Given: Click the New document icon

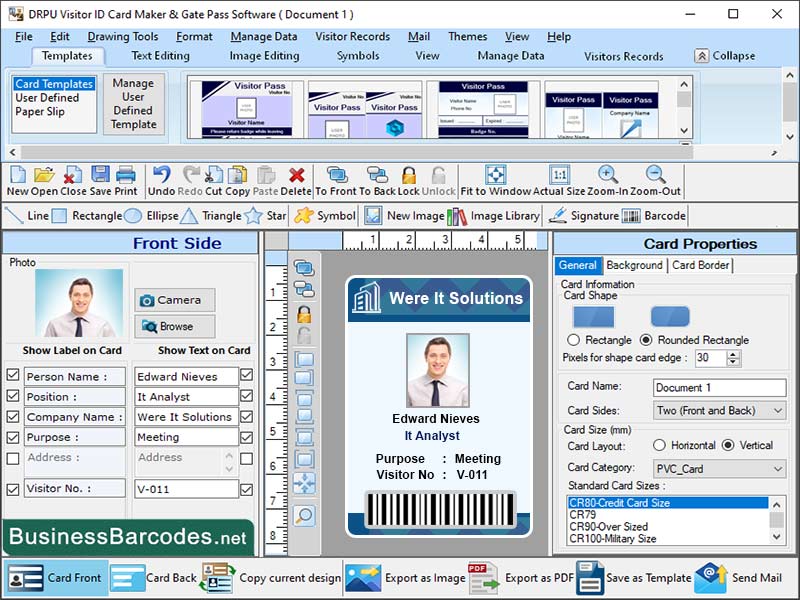Looking at the screenshot, I should [x=17, y=175].
